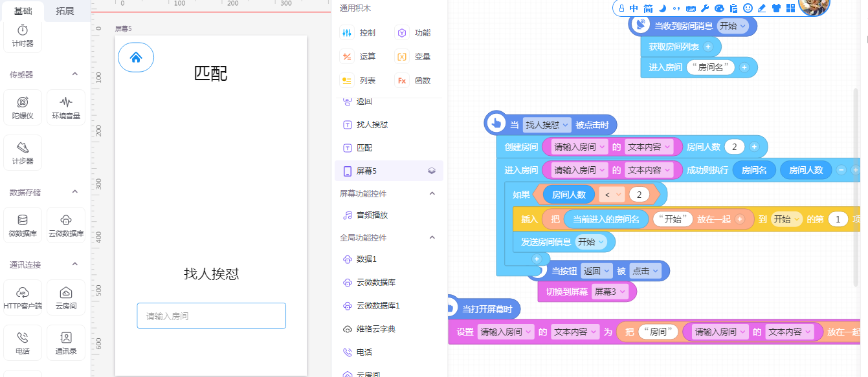Open the 屏幕3 dropdown in 切换到屏幕 block
868x377 pixels.
coord(610,292)
